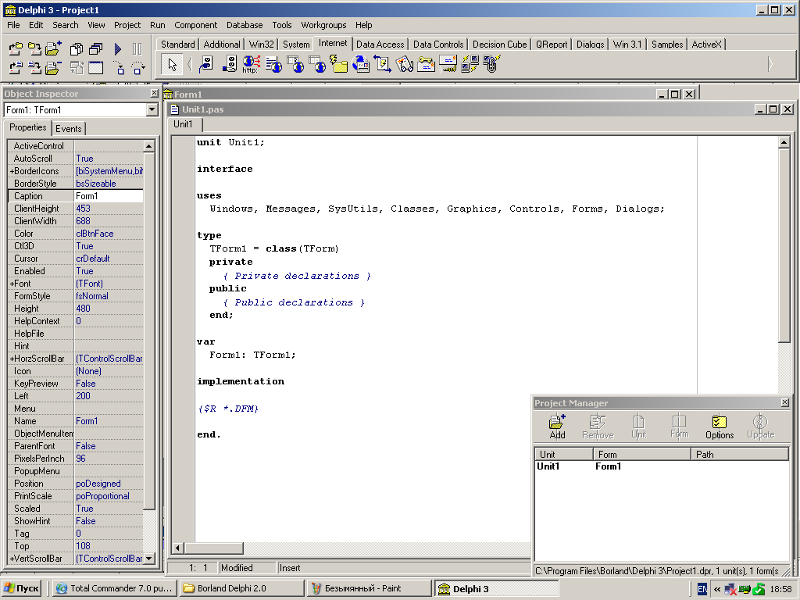This screenshot has width=800, height=600.
Task: Expand the Font property
Action: (x=11, y=284)
